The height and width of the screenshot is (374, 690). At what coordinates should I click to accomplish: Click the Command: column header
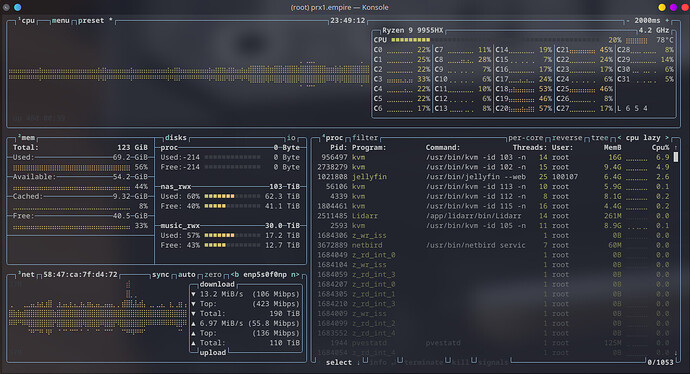tap(443, 148)
